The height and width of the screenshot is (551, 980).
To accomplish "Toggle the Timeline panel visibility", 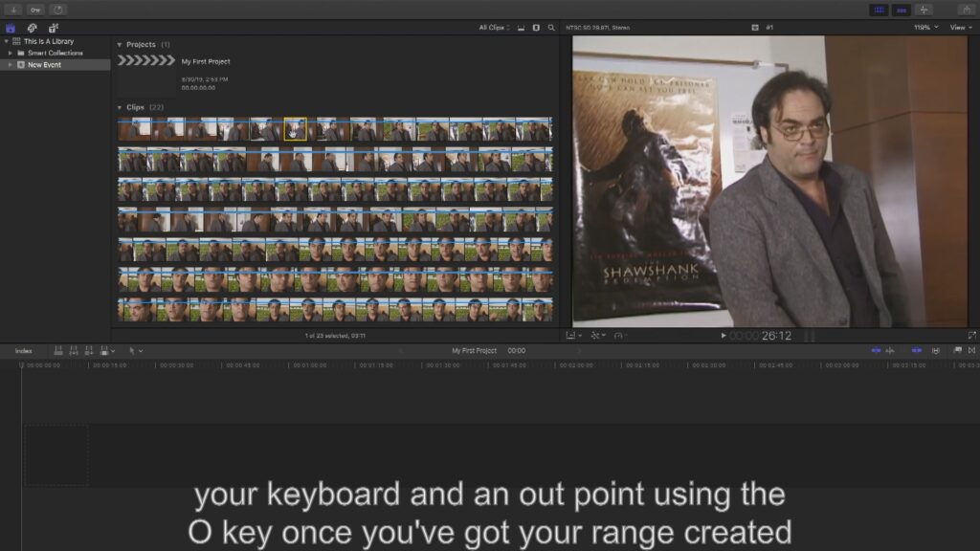I will (x=901, y=10).
